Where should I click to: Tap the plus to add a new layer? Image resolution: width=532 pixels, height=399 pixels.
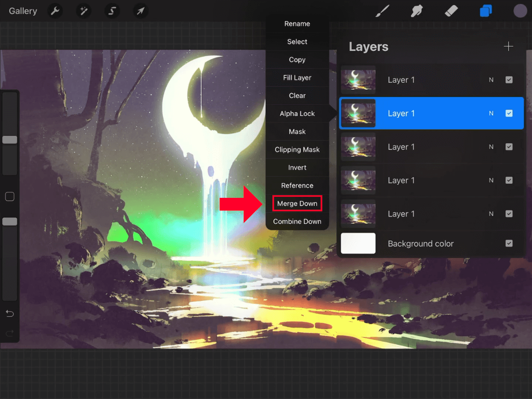pyautogui.click(x=509, y=46)
